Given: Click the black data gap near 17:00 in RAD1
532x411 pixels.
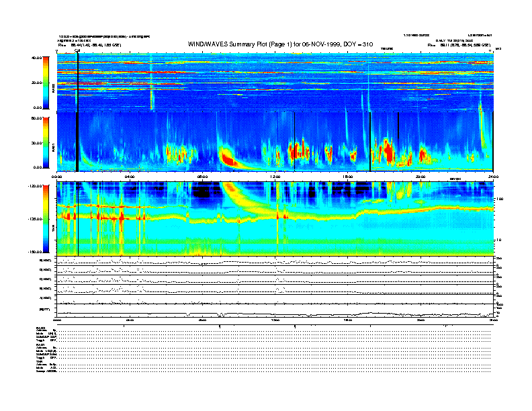Looking at the screenshot, I should click(370, 142).
